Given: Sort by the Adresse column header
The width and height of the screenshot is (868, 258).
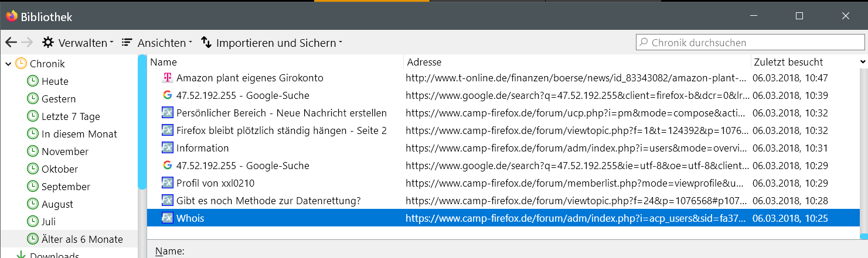Looking at the screenshot, I should [x=424, y=62].
